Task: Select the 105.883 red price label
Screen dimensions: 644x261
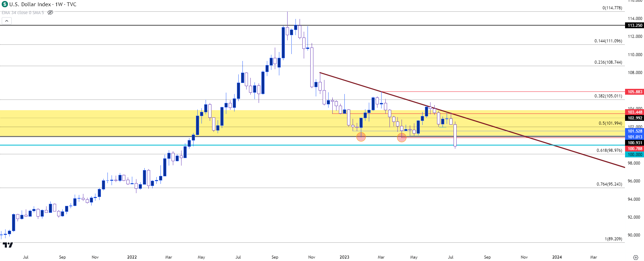Action: 634,92
